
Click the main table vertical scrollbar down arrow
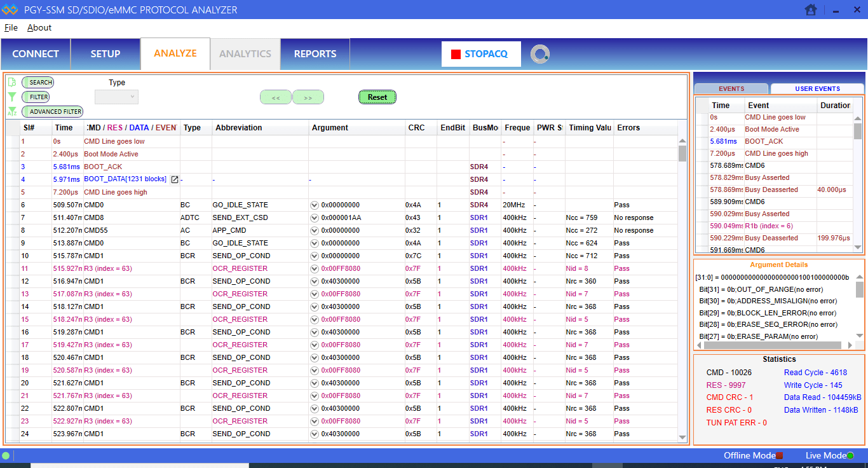(682, 437)
